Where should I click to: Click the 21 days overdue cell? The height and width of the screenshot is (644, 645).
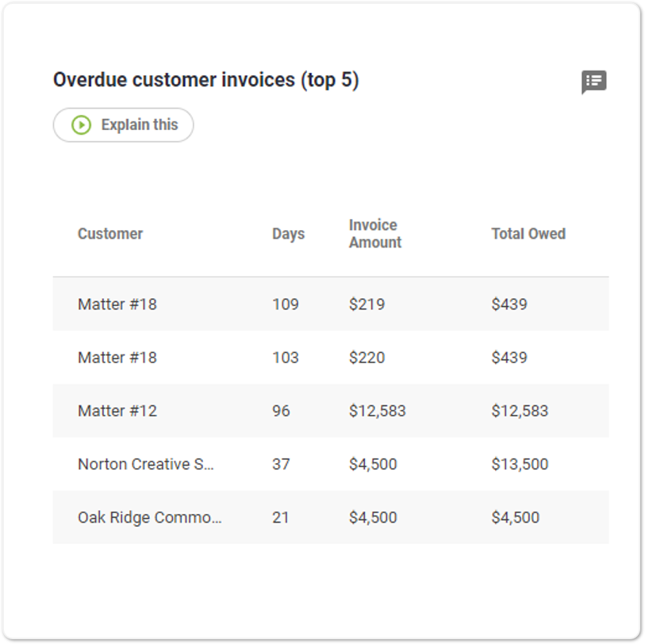pos(281,517)
